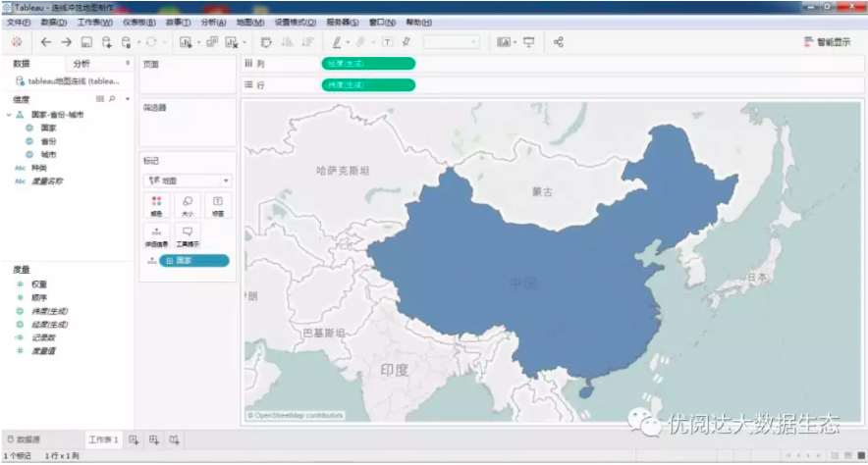
Task: Click the new worksheet icon at bottom
Action: (x=135, y=439)
